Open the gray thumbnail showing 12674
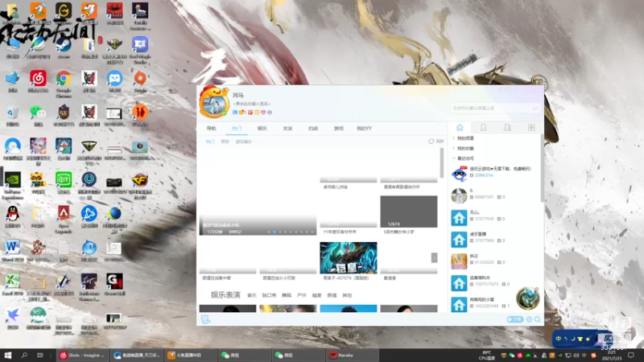Viewport: 644px width, 362px height. [409, 212]
